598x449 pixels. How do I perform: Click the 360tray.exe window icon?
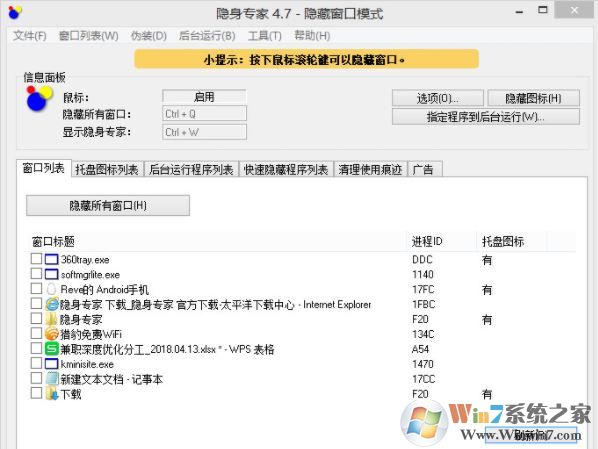click(x=51, y=260)
